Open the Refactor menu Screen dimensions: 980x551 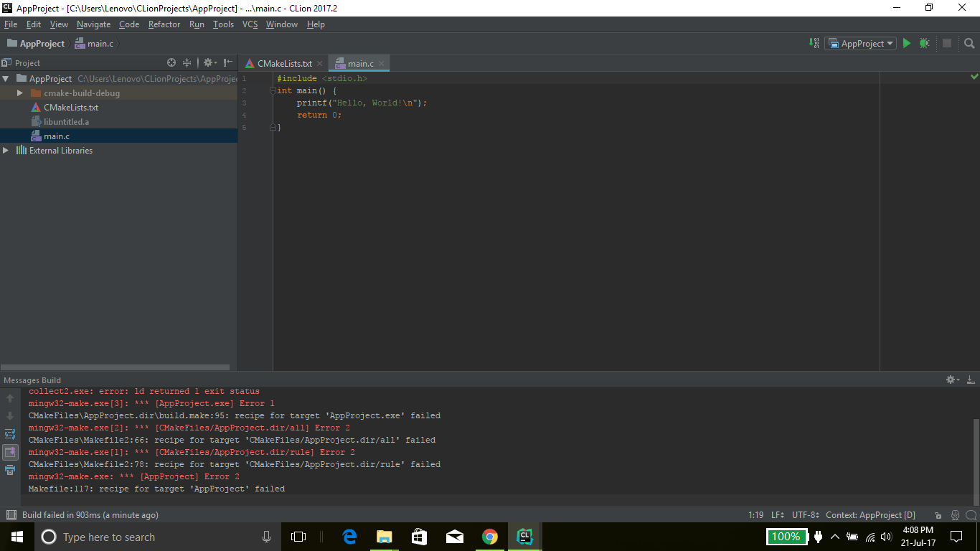(x=164, y=24)
